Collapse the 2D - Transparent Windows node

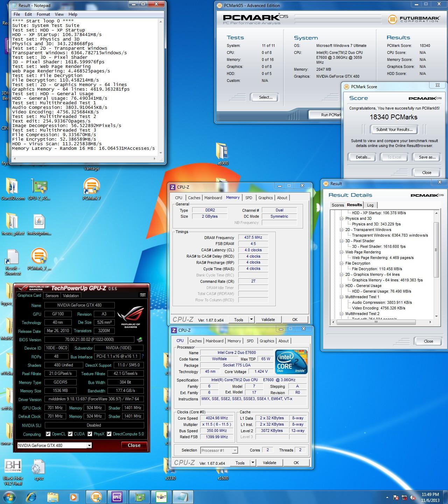342,230
